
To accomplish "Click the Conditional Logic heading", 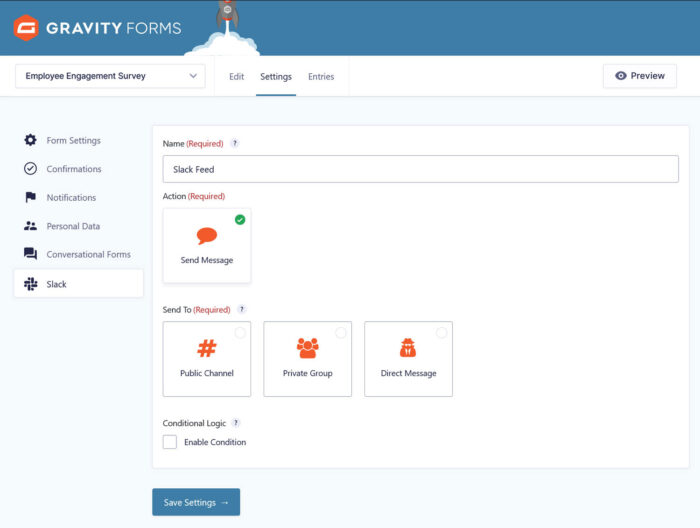I will click(x=194, y=423).
